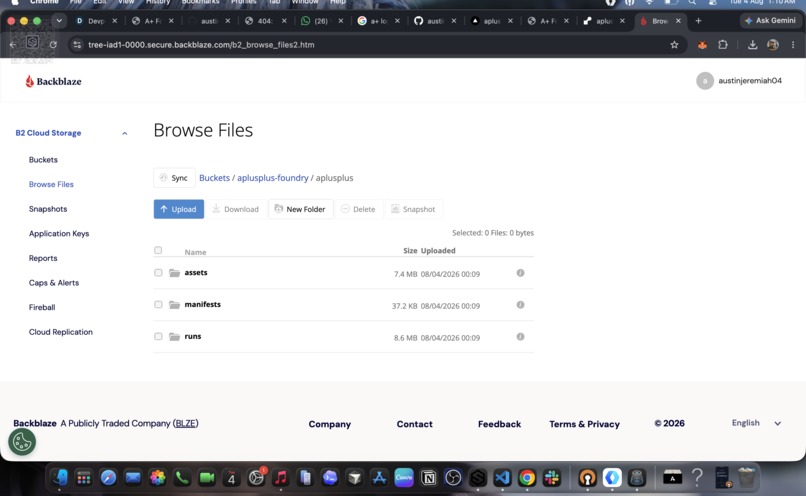Open info for the runs folder
Viewport: 806px width, 496px height.
tap(520, 337)
